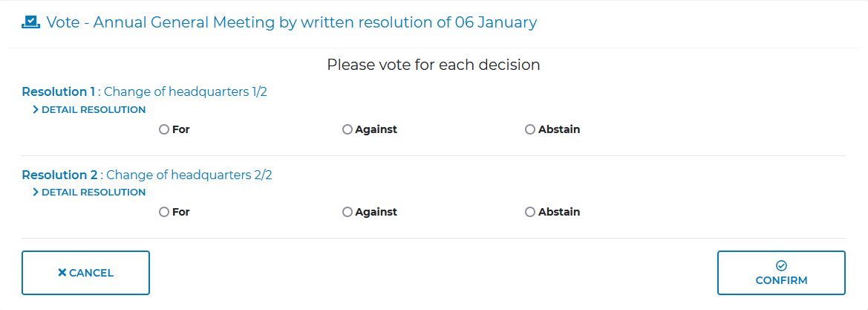The image size is (868, 310).
Task: Click the ballot box icon in the header
Action: 30,22
